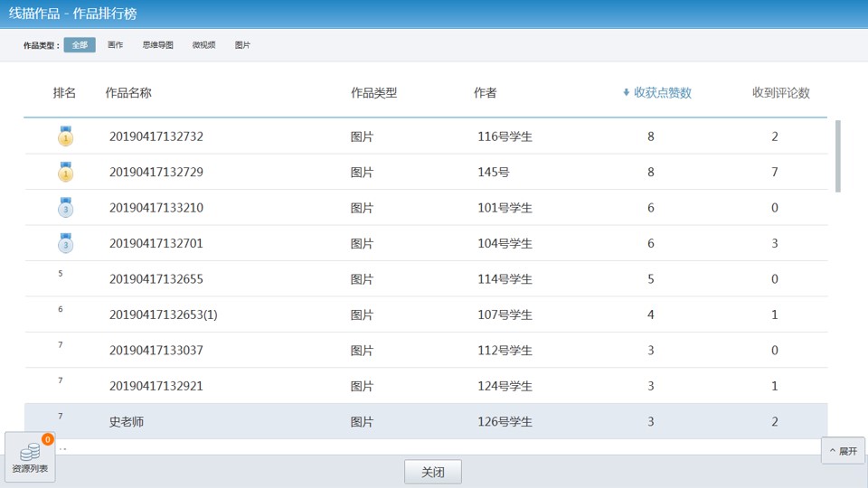Viewport: 868px width, 488px height.
Task: Click the 排名 column header
Action: click(64, 92)
